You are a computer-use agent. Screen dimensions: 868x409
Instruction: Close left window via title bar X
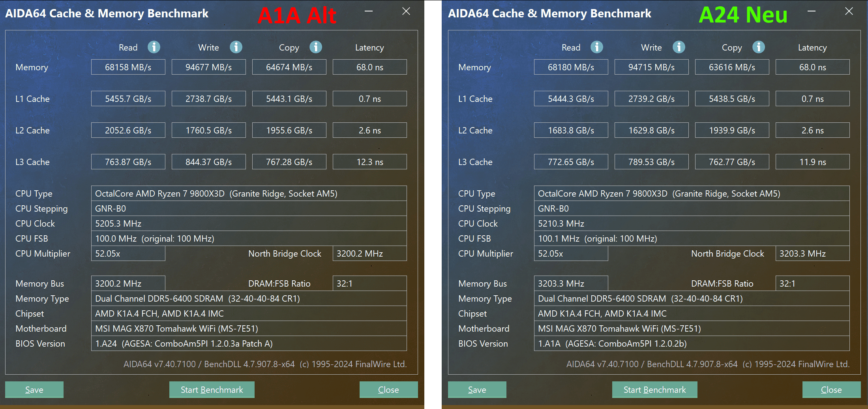(406, 11)
